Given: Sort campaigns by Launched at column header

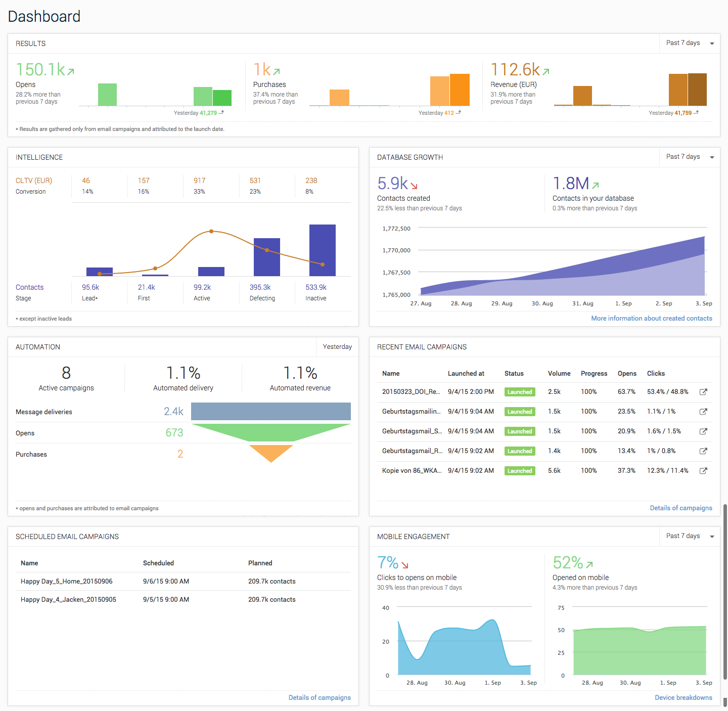Looking at the screenshot, I should click(x=466, y=373).
